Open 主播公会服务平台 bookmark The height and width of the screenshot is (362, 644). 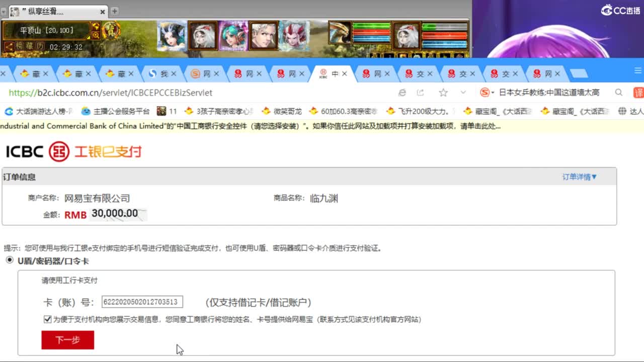click(x=116, y=111)
